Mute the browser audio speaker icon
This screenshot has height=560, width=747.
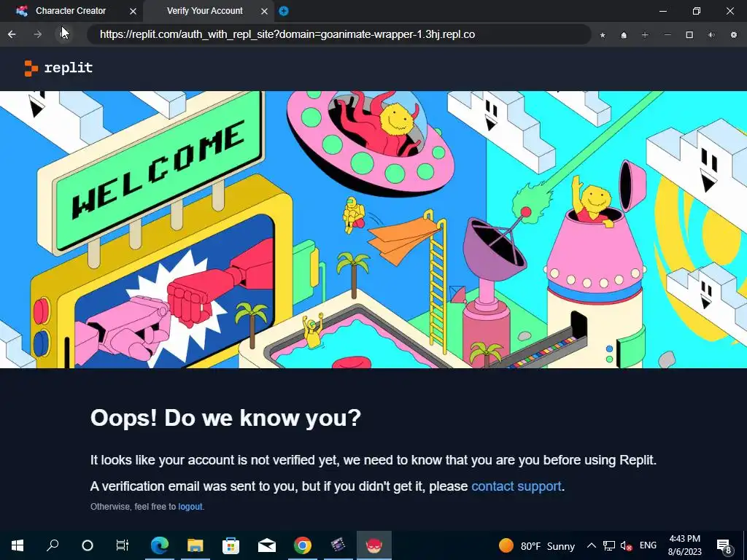(x=711, y=35)
